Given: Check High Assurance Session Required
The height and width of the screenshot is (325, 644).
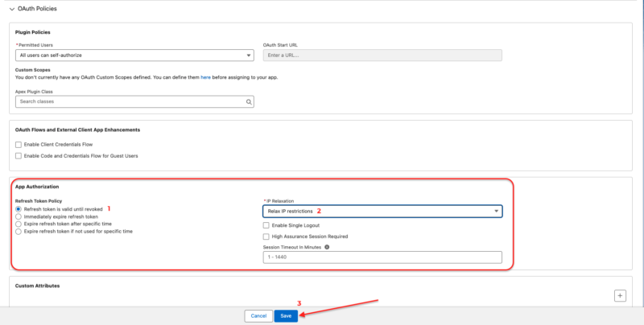Looking at the screenshot, I should [x=266, y=237].
